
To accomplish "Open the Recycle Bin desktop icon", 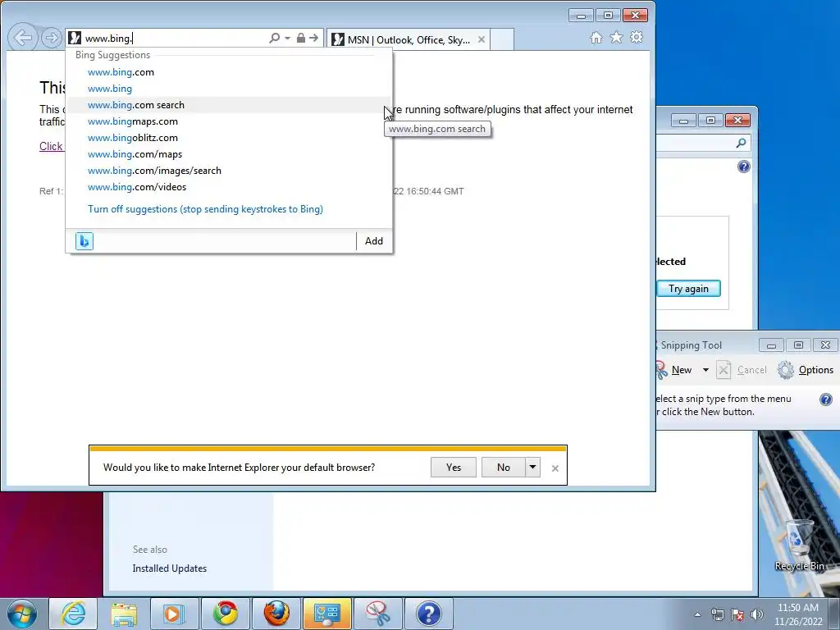I will 799,546.
